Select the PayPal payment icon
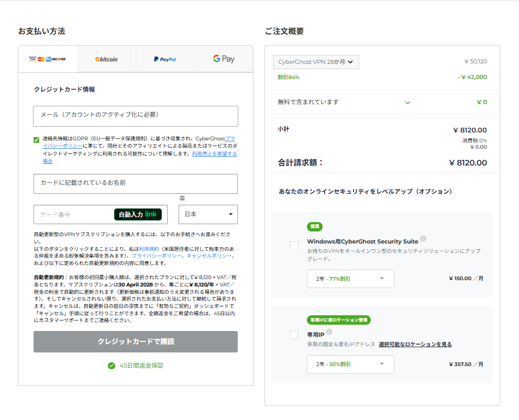This screenshot has width=519, height=420. click(164, 59)
